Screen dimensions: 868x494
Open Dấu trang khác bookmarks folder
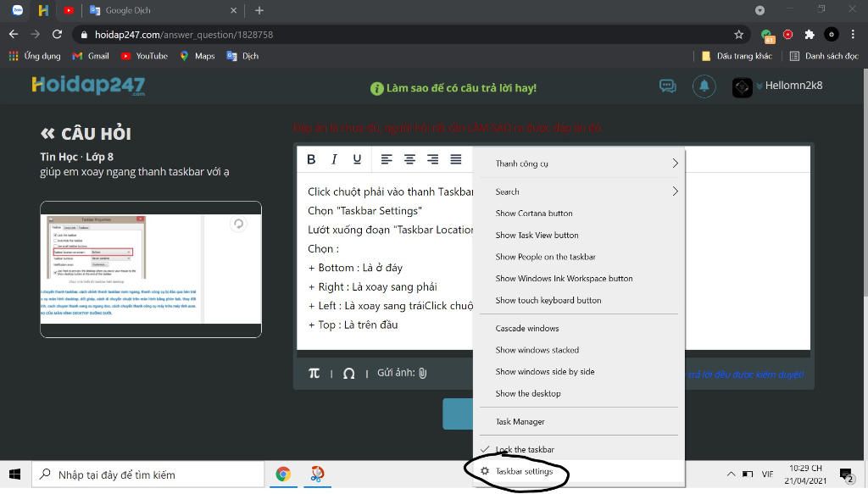(737, 56)
